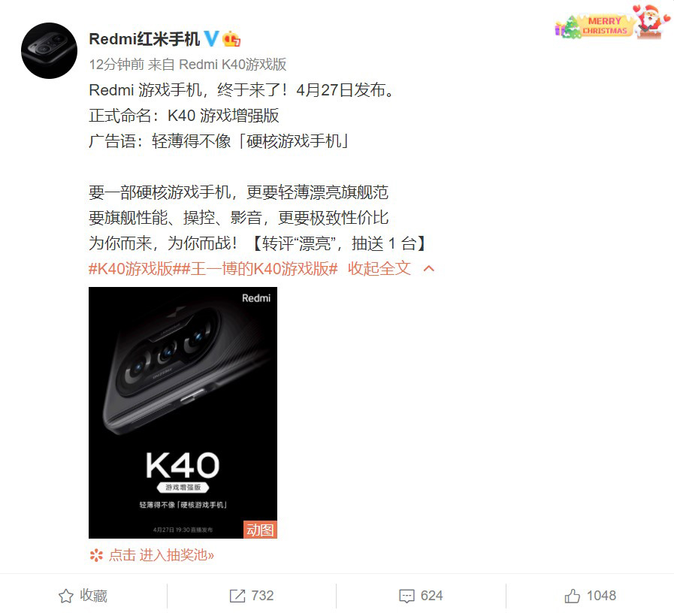
Task: Click the lottery pool flower icon
Action: tap(96, 555)
